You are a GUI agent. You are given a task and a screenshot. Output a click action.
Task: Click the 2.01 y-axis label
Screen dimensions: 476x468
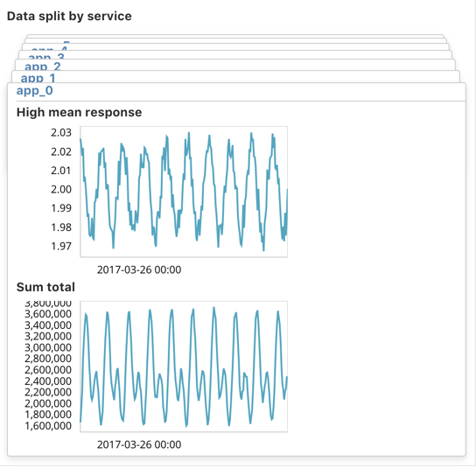click(x=61, y=171)
